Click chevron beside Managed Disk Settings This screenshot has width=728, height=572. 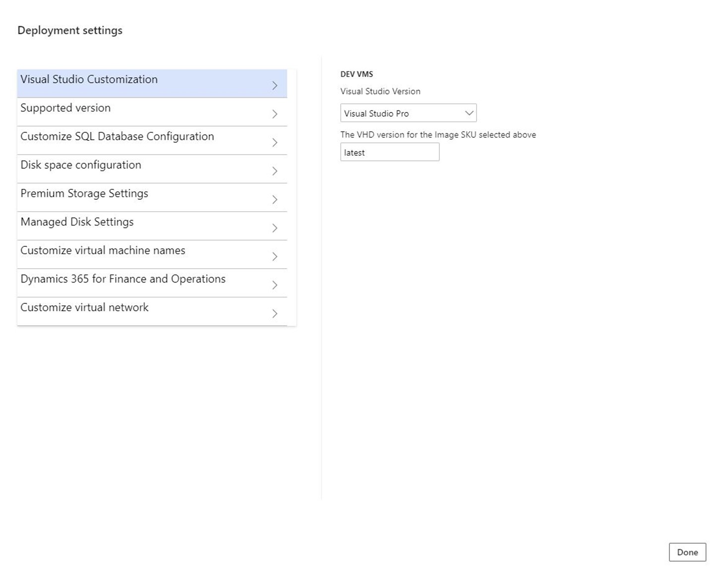(x=275, y=228)
